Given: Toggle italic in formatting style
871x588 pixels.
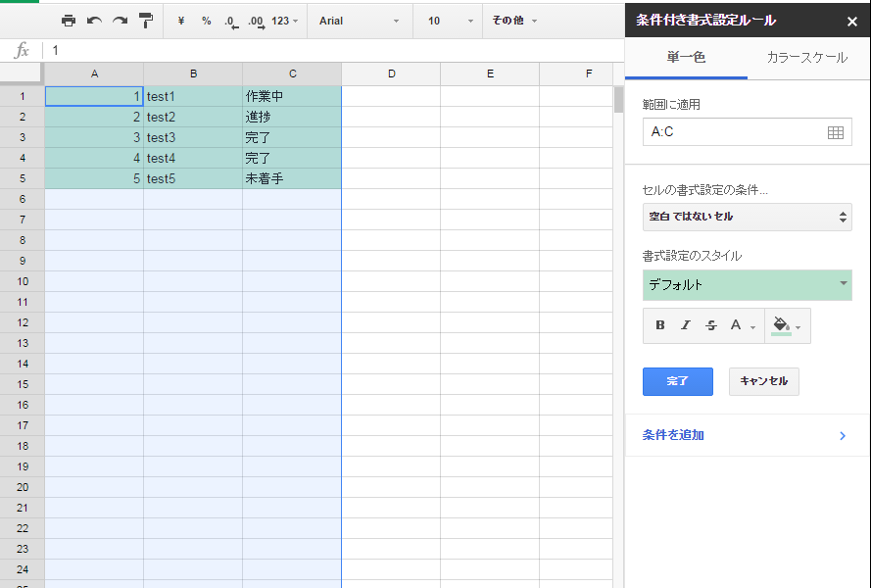Looking at the screenshot, I should coord(686,325).
